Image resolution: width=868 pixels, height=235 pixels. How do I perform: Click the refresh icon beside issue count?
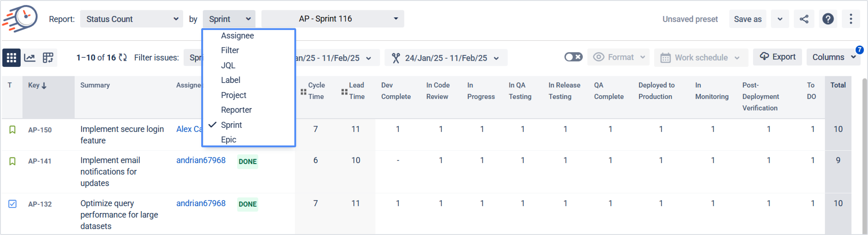[x=123, y=58]
